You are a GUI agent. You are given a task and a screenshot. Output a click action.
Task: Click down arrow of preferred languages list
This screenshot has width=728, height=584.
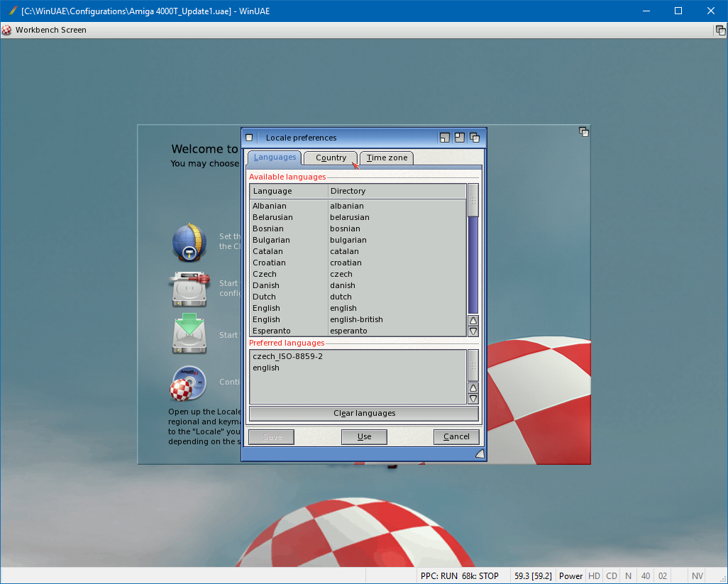[473, 399]
